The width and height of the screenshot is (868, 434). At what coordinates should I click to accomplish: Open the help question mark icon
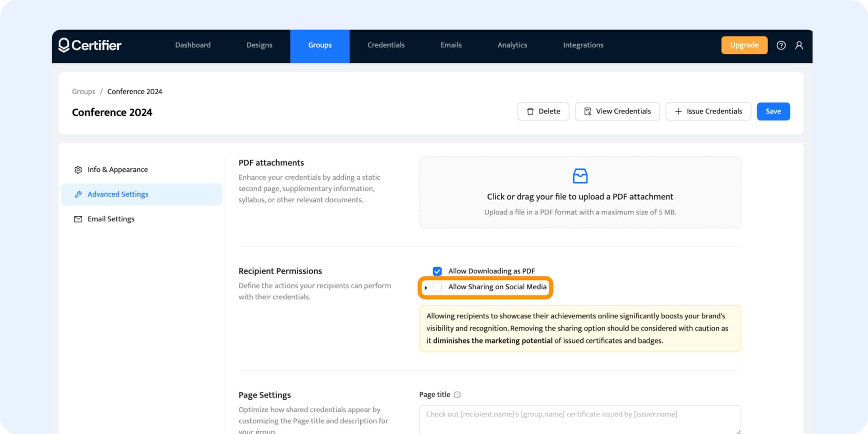(x=781, y=45)
